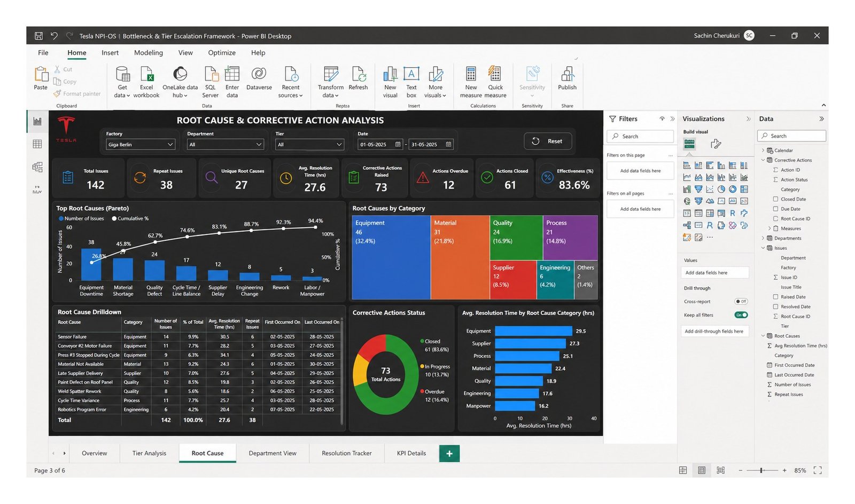Image resolution: width=855 pixels, height=504 pixels.
Task: Click the Excel workbook icon
Action: click(x=146, y=74)
